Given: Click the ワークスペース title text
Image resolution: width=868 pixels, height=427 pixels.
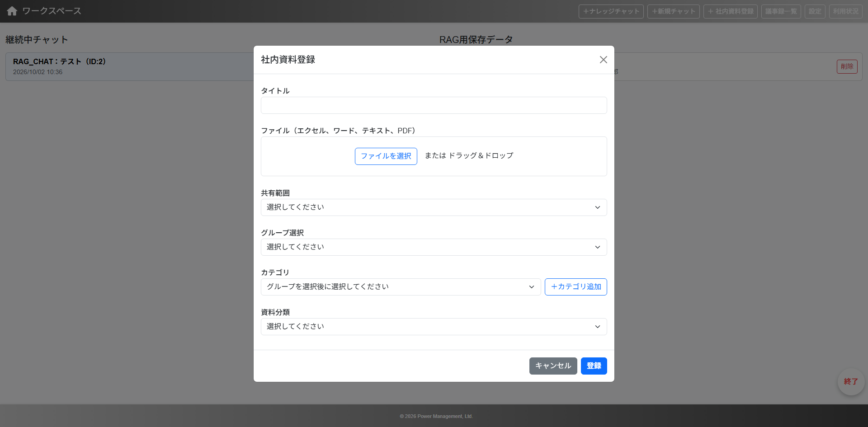Looking at the screenshot, I should click(52, 11).
